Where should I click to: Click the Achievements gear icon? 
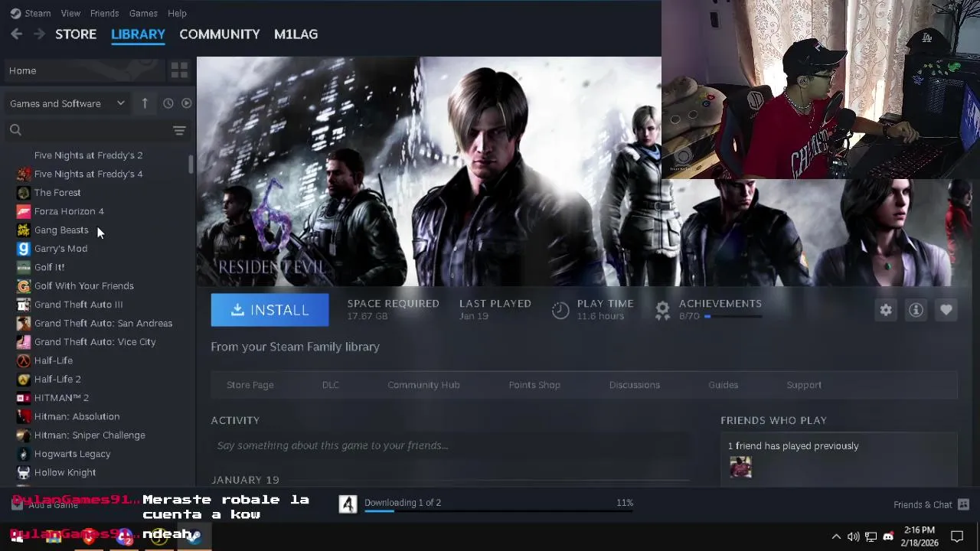[x=662, y=310]
